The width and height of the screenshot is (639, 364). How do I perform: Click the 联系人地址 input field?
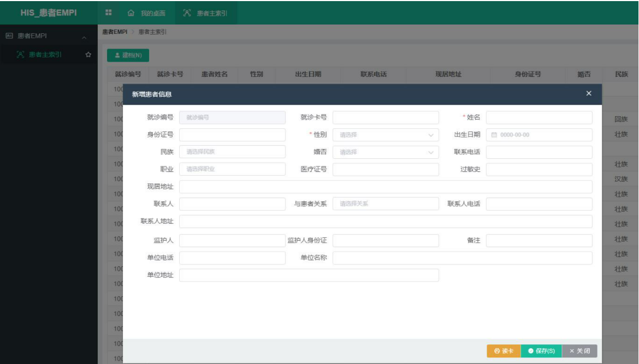pos(386,221)
